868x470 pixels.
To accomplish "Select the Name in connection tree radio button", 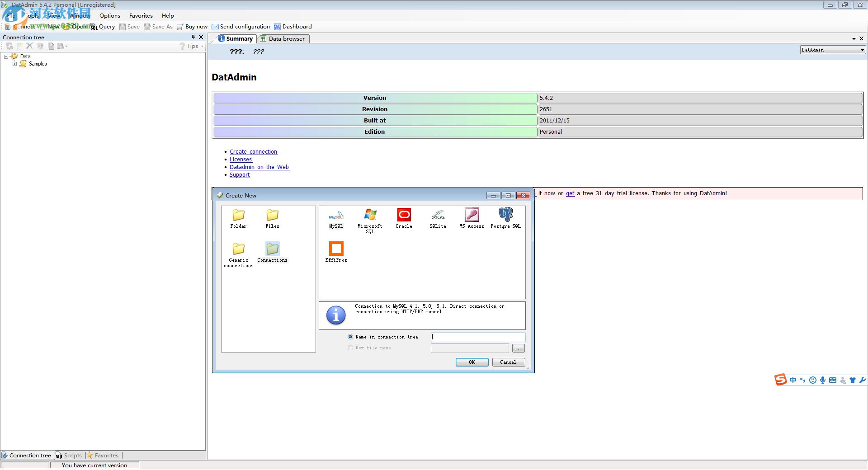I will (x=350, y=337).
